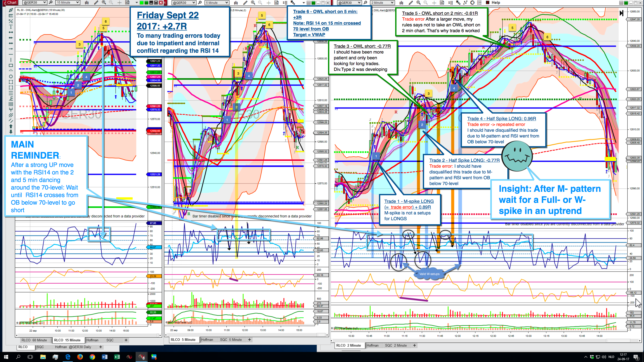644x362 pixels.
Task: Select the R/R risk-reward drawing tool
Action: tap(11, 21)
